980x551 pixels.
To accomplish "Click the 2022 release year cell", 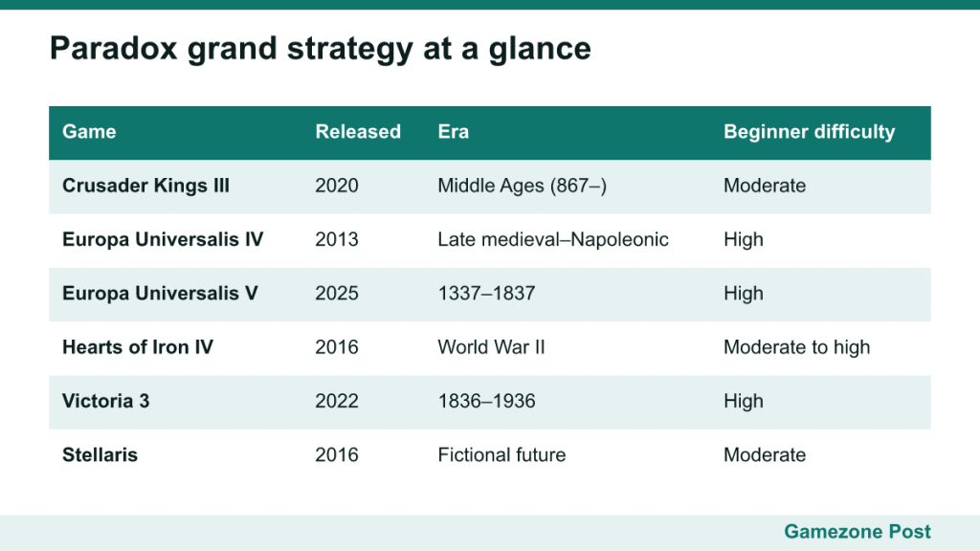I will pos(337,401).
